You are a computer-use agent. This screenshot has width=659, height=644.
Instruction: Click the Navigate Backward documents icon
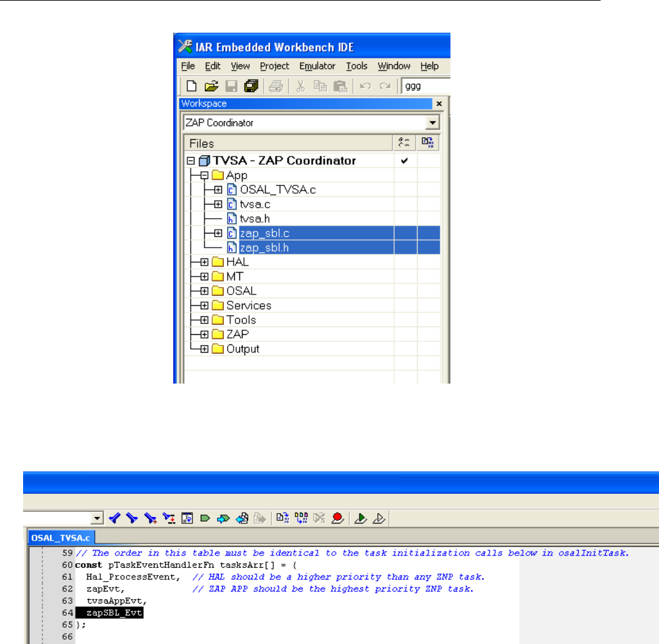(242, 518)
